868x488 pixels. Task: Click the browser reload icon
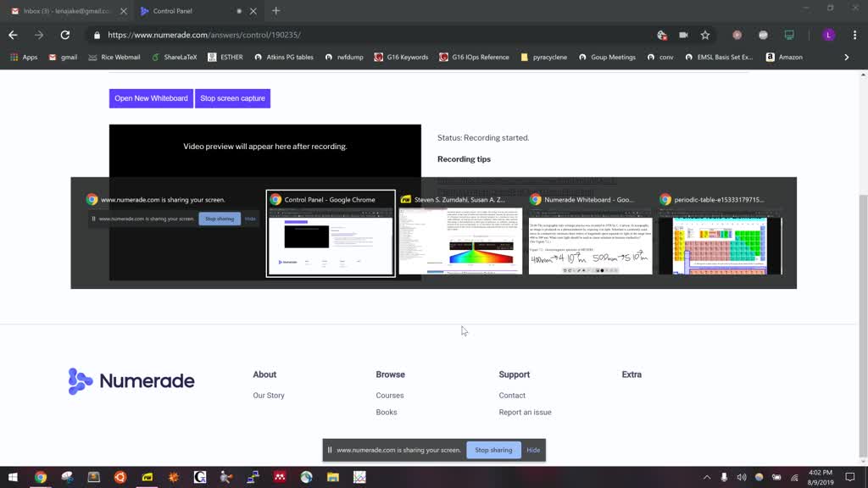[64, 35]
